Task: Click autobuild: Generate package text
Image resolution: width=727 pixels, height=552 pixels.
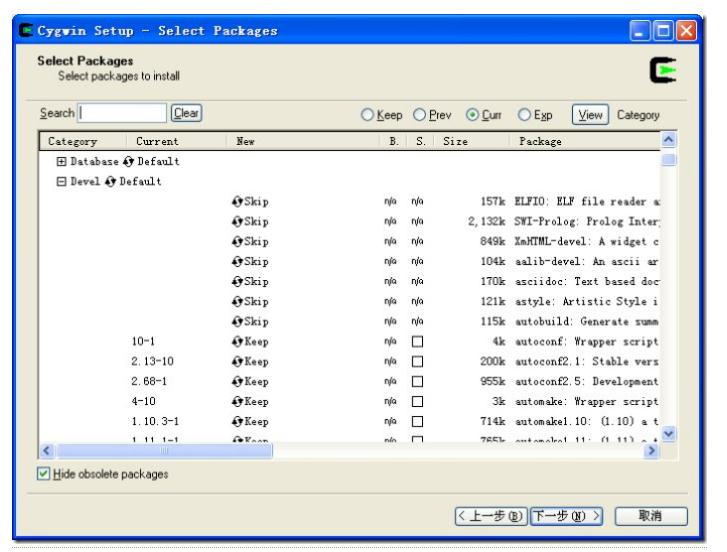Action: point(587,321)
